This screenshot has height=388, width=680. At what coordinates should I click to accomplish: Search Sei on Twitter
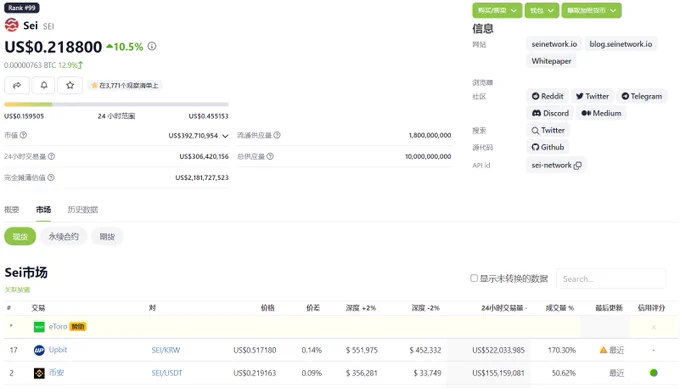[x=548, y=130]
